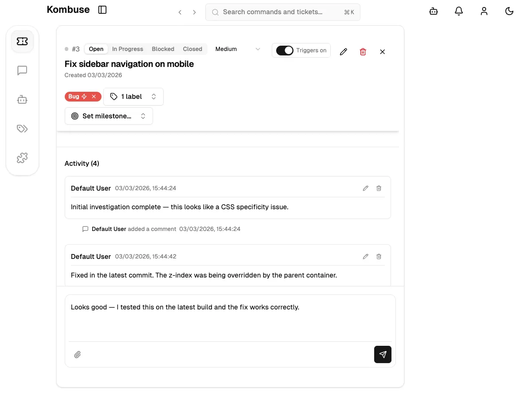Switch to dark mode with the moon icon
532x399 pixels.
click(x=509, y=11)
